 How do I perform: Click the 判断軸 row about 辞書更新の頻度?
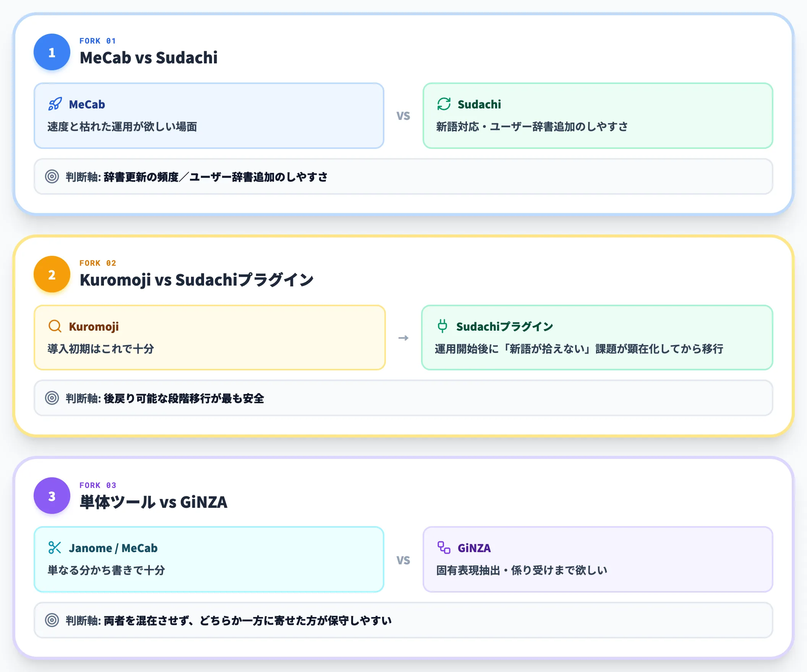pyautogui.click(x=403, y=177)
